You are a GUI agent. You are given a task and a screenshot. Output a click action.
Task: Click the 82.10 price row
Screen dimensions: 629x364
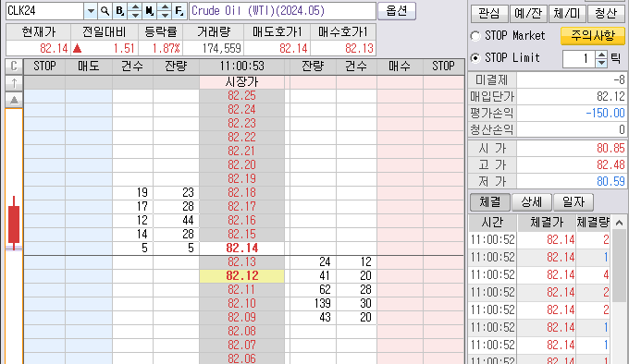[x=242, y=304]
